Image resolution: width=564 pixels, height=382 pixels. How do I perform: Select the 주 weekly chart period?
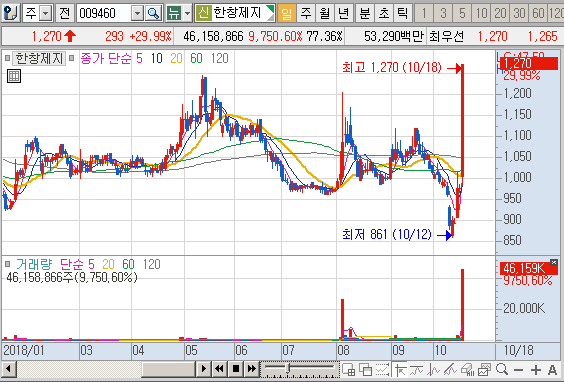click(306, 14)
